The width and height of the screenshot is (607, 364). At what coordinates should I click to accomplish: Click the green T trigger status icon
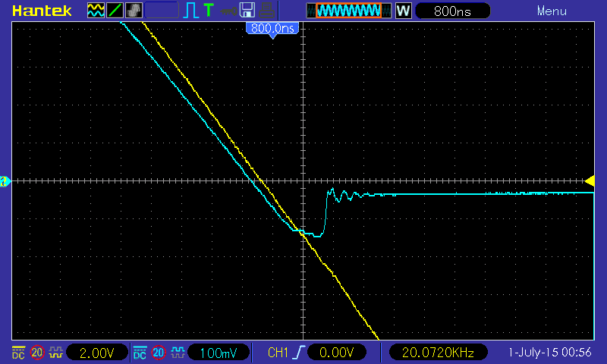point(209,10)
